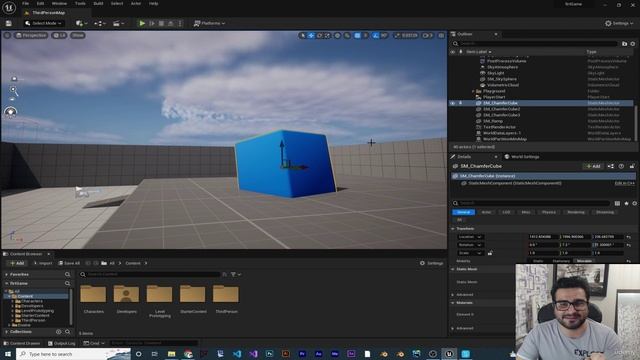Click viewport layout maximize icon

[x=441, y=36]
